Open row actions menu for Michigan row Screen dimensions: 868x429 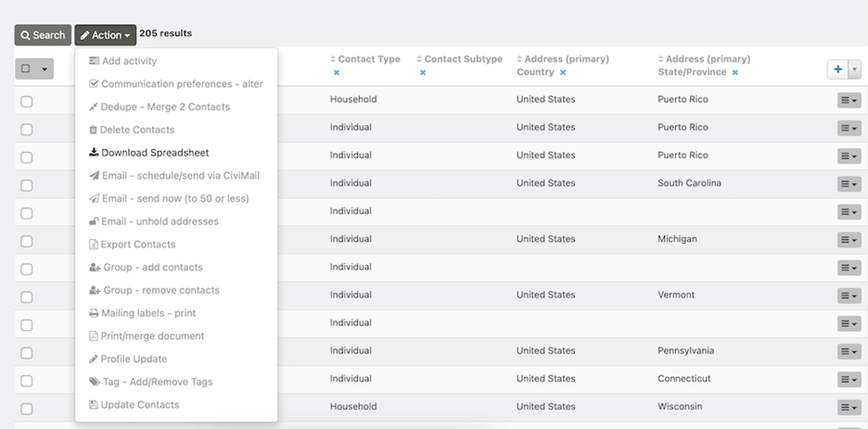[x=849, y=240]
